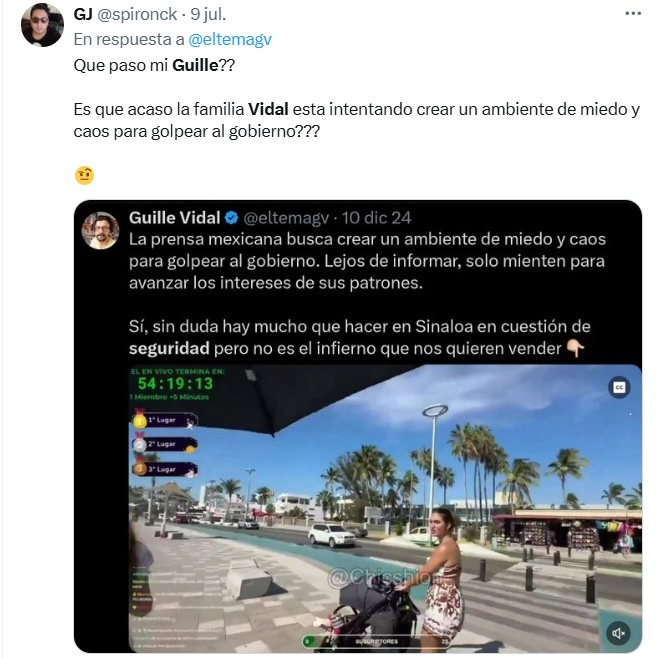Click the @eltemagv handle in quoted tweet
The image size is (660, 658).
click(x=286, y=218)
